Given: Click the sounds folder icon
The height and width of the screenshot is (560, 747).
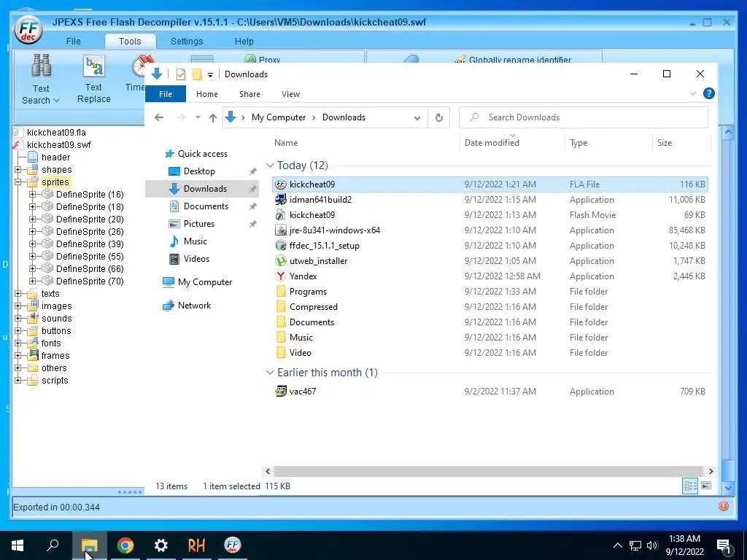Looking at the screenshot, I should click(x=32, y=318).
